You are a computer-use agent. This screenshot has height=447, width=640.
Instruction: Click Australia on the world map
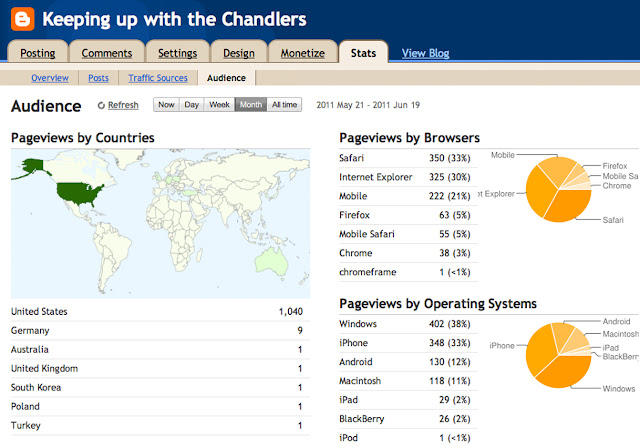[x=271, y=260]
